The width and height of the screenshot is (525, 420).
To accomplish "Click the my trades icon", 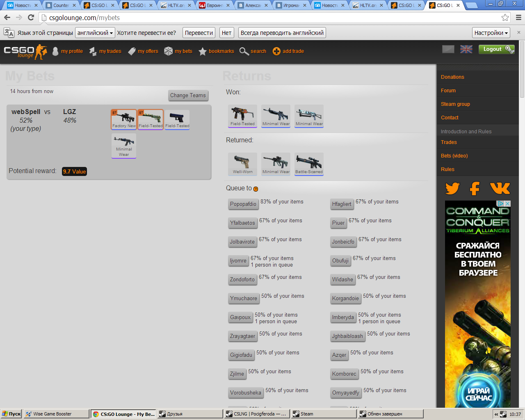I will 93,51.
